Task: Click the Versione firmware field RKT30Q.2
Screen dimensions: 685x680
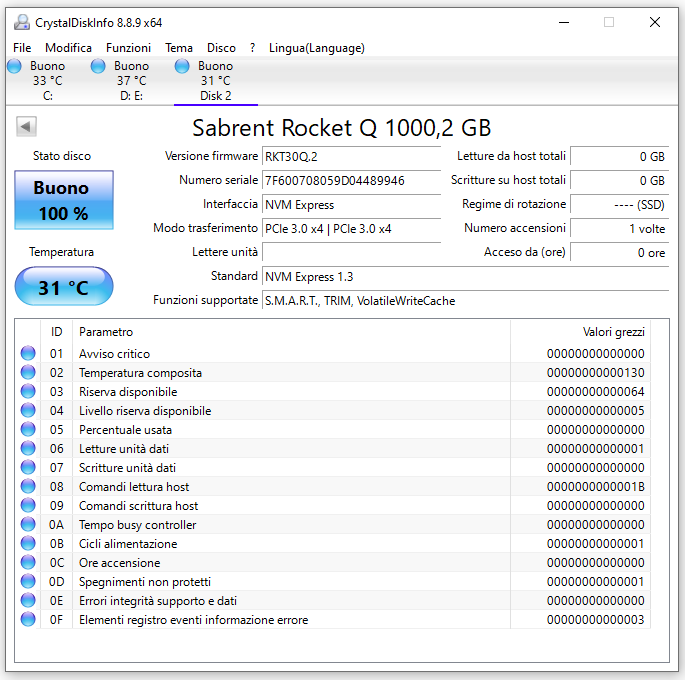Action: [351, 157]
